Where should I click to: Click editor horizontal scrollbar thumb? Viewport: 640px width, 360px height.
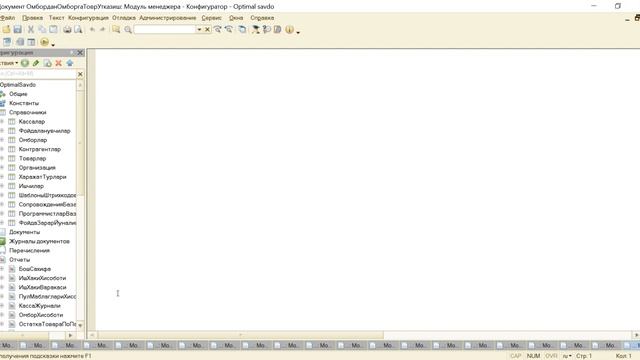[240, 335]
